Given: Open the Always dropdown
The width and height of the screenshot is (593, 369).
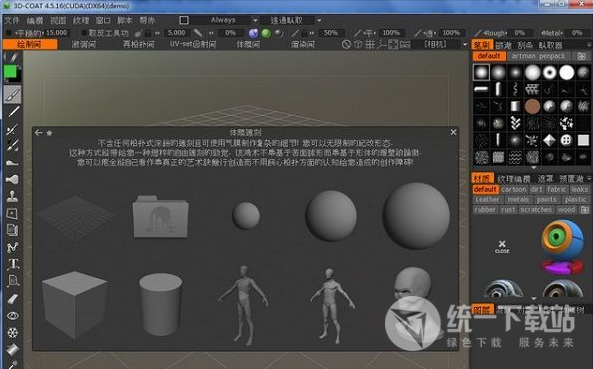Looking at the screenshot, I should [234, 20].
